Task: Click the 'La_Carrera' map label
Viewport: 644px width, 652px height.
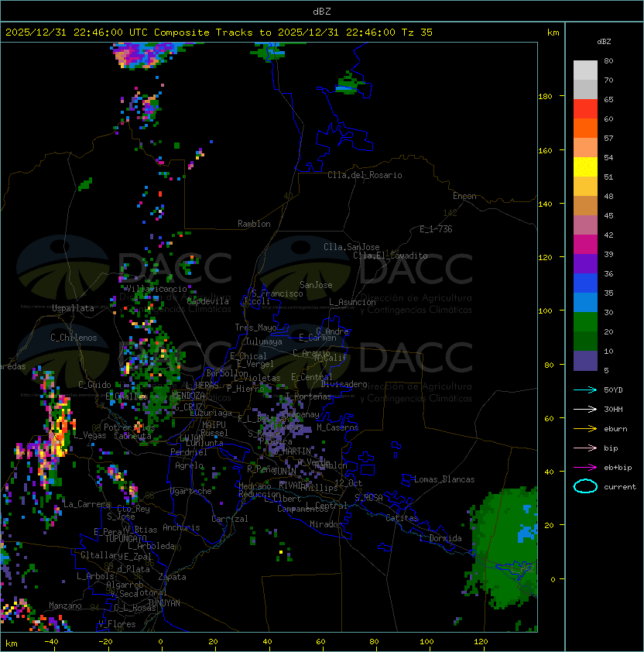Action: pyautogui.click(x=87, y=504)
